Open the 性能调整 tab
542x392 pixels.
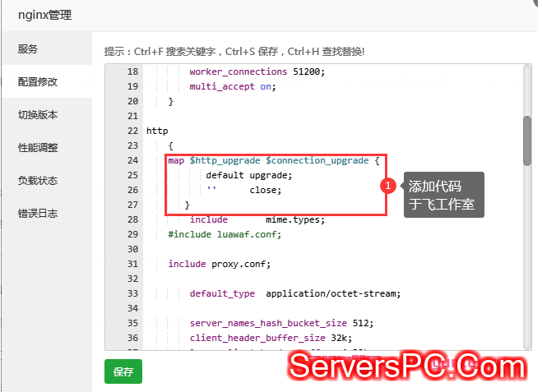pyautogui.click(x=38, y=148)
